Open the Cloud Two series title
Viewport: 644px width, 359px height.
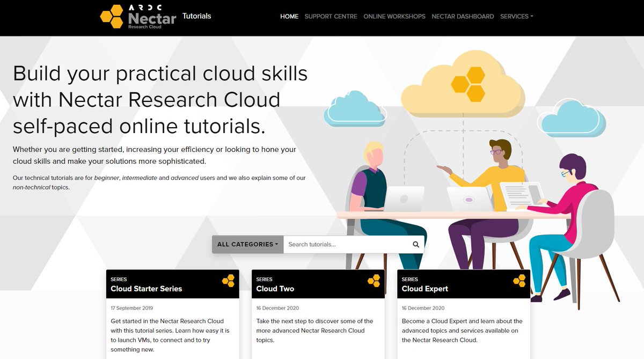coord(275,289)
